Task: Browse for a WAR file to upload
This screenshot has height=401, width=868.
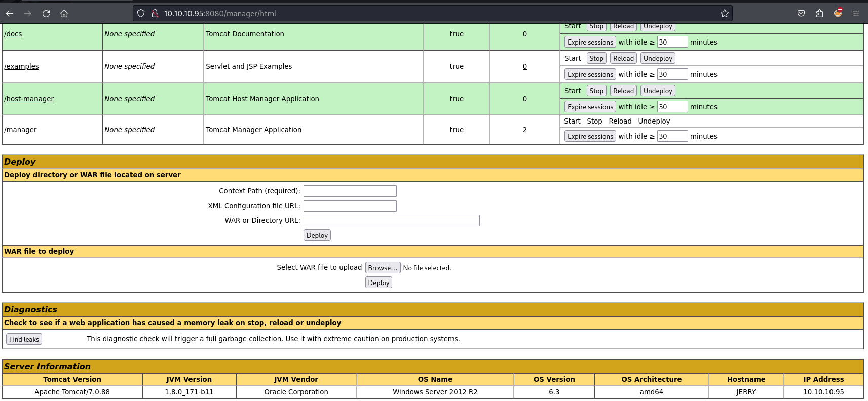Action: coord(383,268)
